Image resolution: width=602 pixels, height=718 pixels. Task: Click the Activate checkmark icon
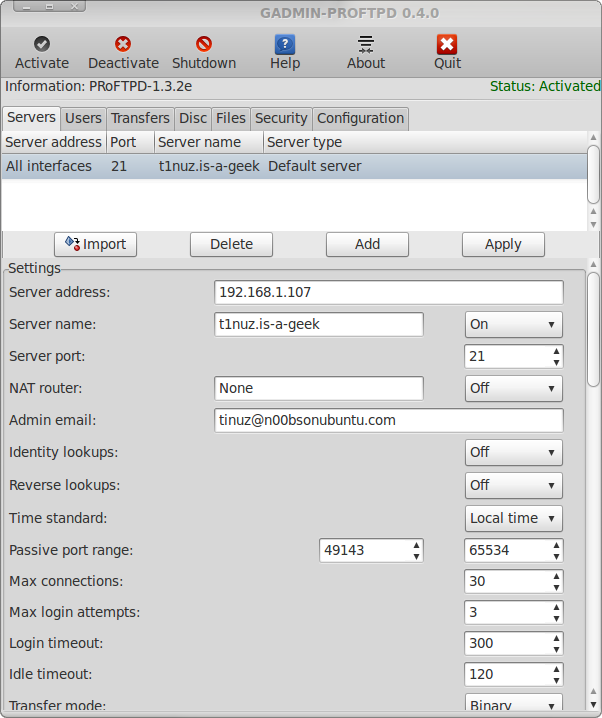(x=42, y=44)
